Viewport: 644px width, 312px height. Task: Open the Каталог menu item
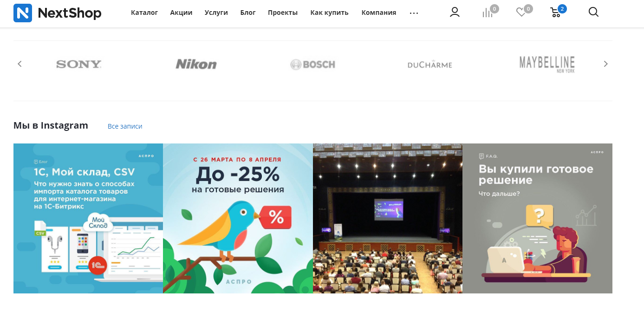(x=144, y=13)
